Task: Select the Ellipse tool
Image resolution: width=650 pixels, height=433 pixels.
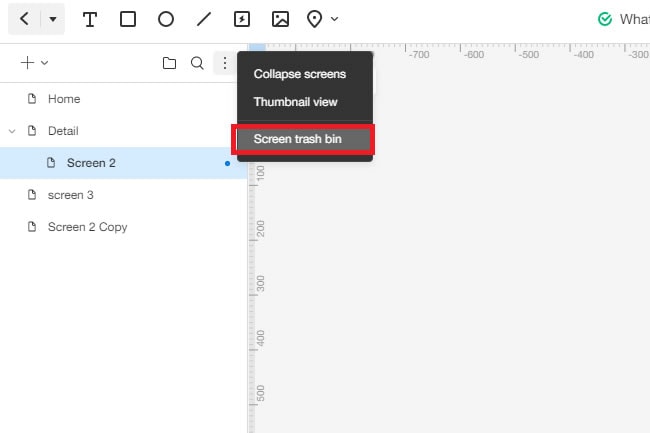Action: tap(166, 19)
